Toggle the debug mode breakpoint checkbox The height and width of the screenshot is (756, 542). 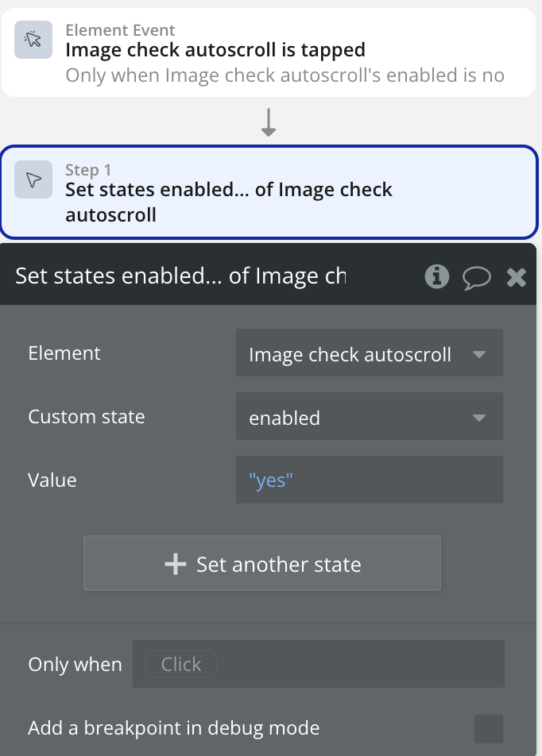tap(488, 728)
